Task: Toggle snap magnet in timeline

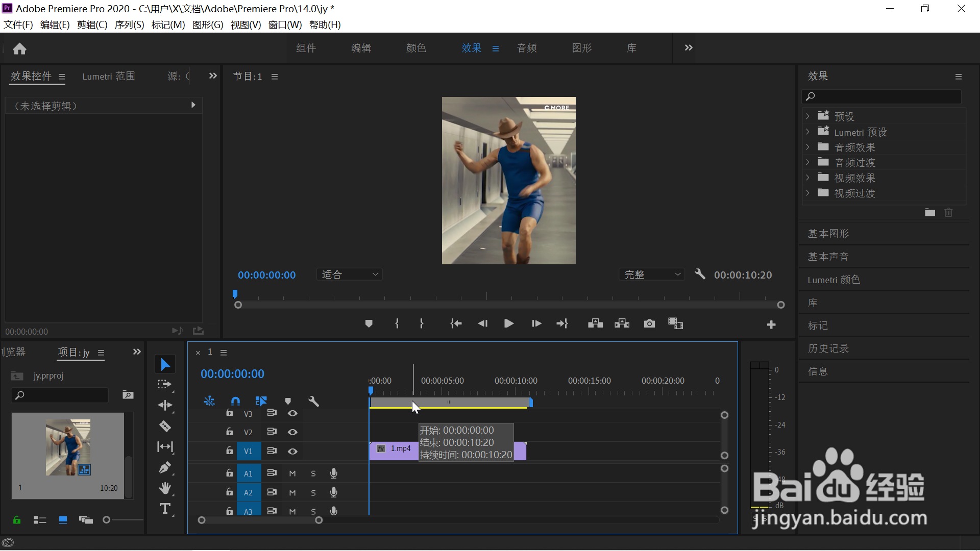Action: tap(235, 402)
